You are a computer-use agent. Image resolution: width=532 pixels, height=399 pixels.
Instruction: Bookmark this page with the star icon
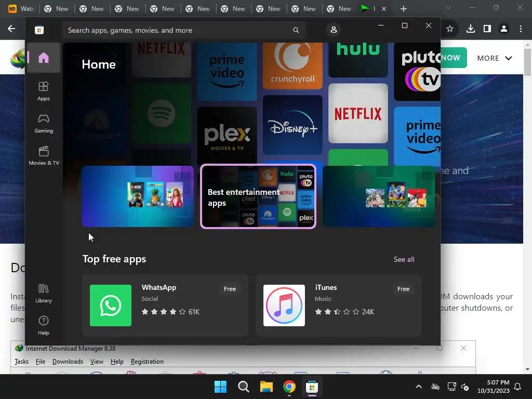click(450, 29)
